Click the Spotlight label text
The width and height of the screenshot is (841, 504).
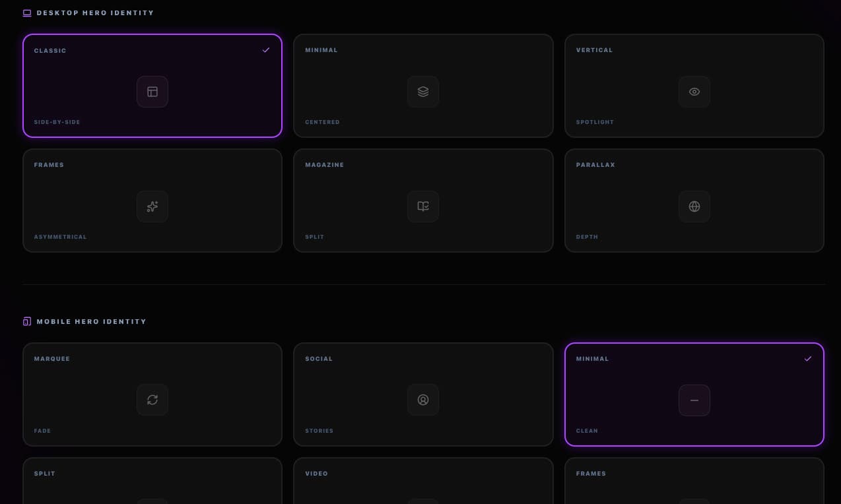pyautogui.click(x=595, y=122)
